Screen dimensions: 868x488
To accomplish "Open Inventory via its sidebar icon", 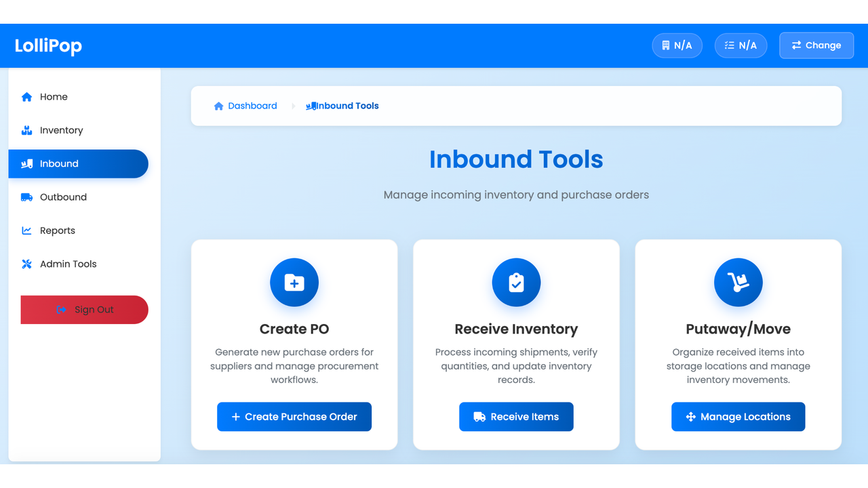I will [26, 130].
